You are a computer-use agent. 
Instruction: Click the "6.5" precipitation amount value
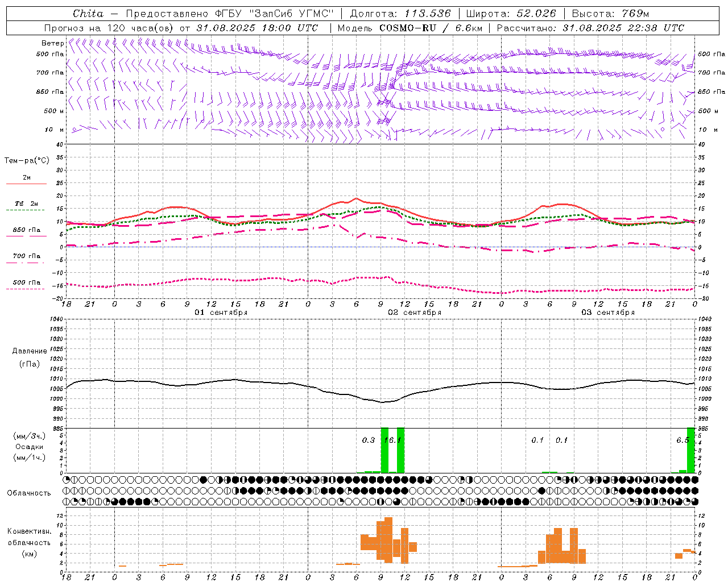[682, 440]
